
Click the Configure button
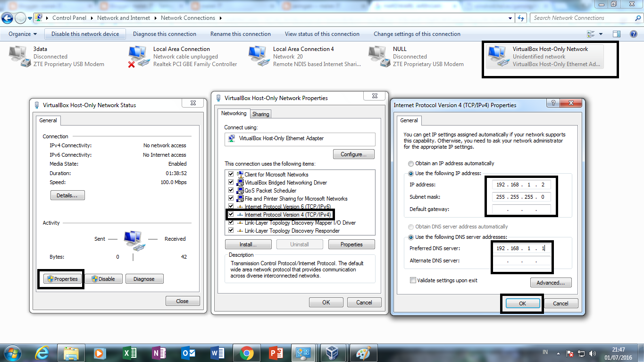[354, 154]
